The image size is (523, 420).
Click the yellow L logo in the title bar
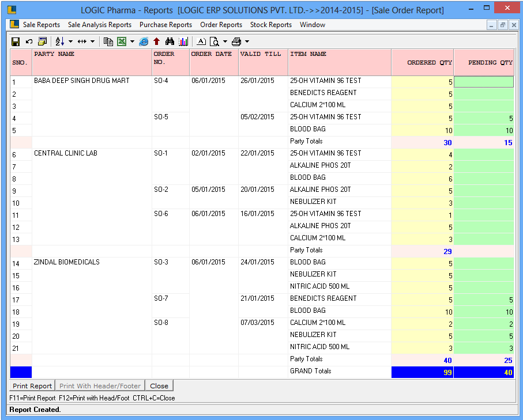coord(12,10)
